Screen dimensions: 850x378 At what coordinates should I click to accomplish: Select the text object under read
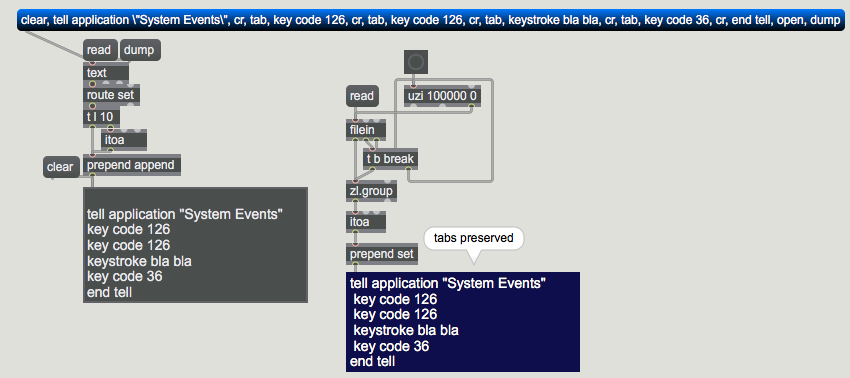(106, 73)
